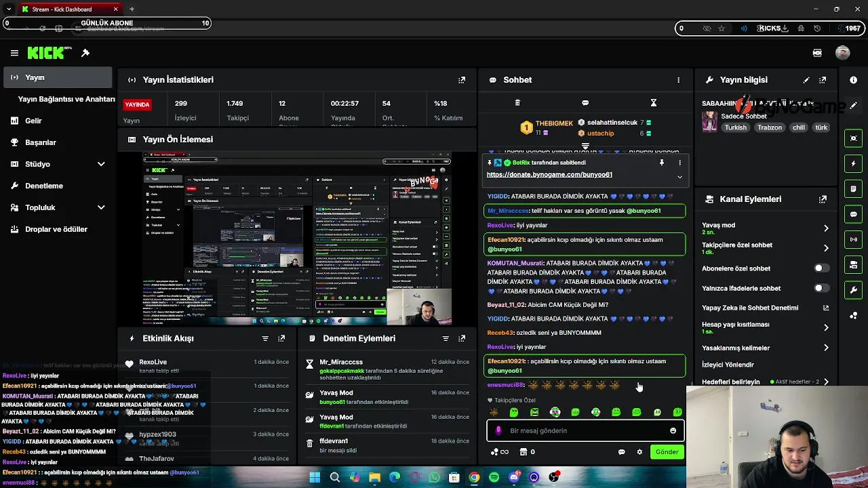Open Hesap yaşı kısıtlaması options arrow
The width and height of the screenshot is (868, 488).
[826, 327]
